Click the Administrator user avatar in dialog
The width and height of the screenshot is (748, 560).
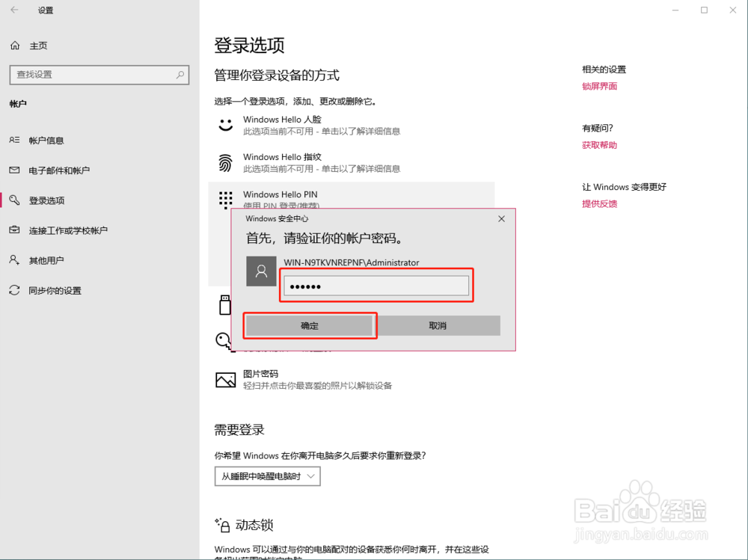(x=261, y=271)
